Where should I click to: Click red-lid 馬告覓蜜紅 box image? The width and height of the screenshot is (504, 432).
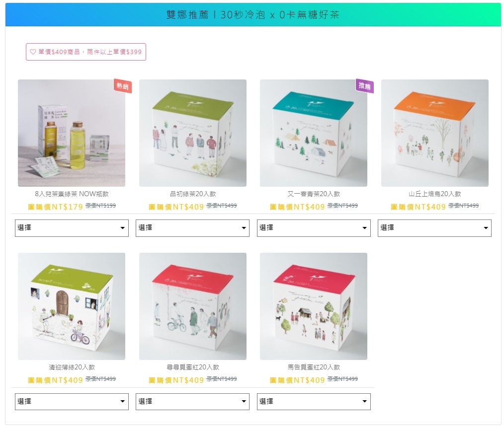314,306
